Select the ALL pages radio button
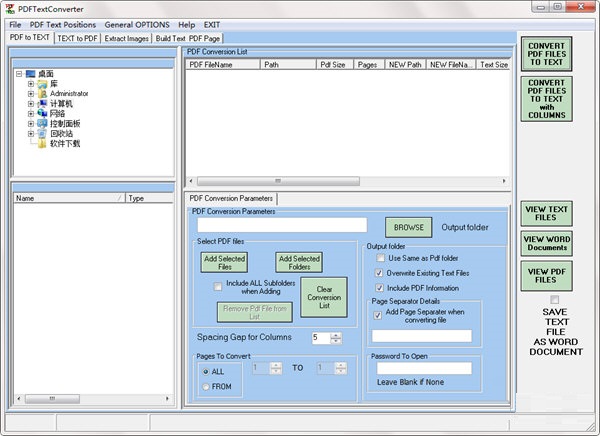600x436 pixels. pos(206,372)
